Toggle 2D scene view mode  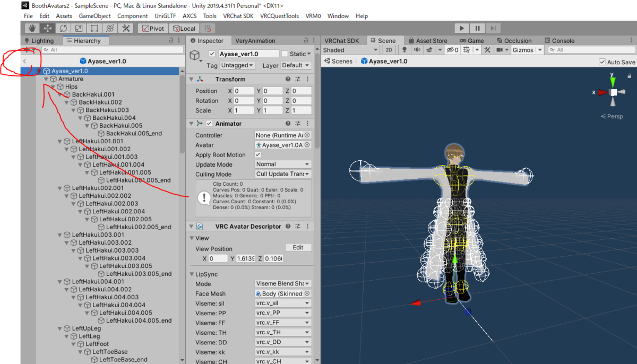click(389, 50)
